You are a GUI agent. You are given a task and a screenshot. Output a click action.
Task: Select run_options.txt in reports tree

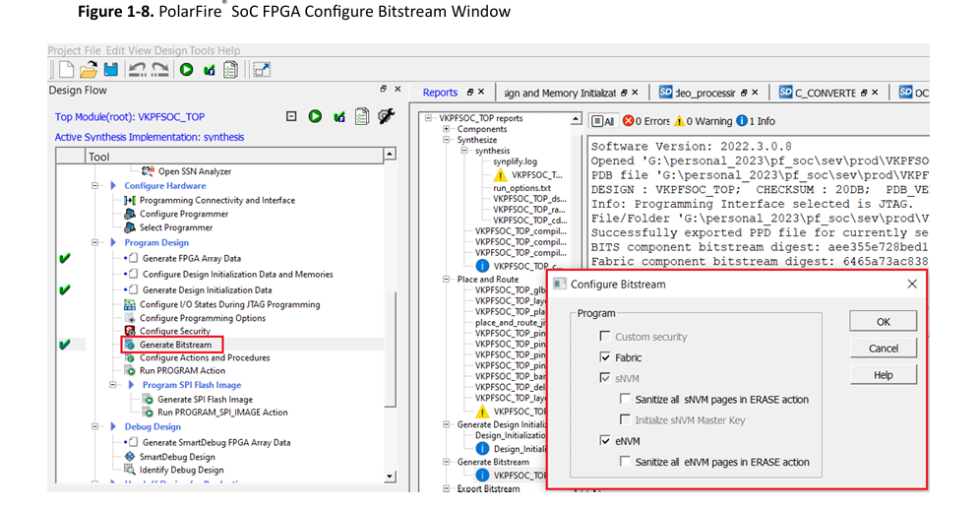pyautogui.click(x=521, y=188)
